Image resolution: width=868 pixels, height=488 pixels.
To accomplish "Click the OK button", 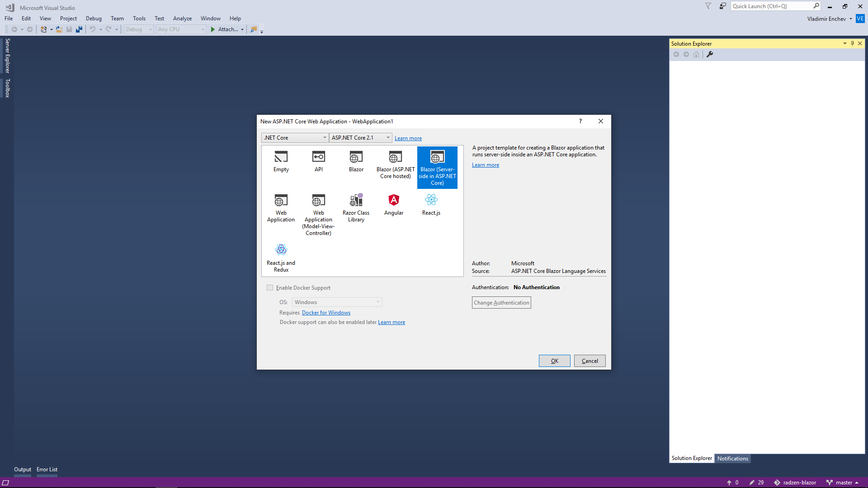I will click(x=554, y=361).
